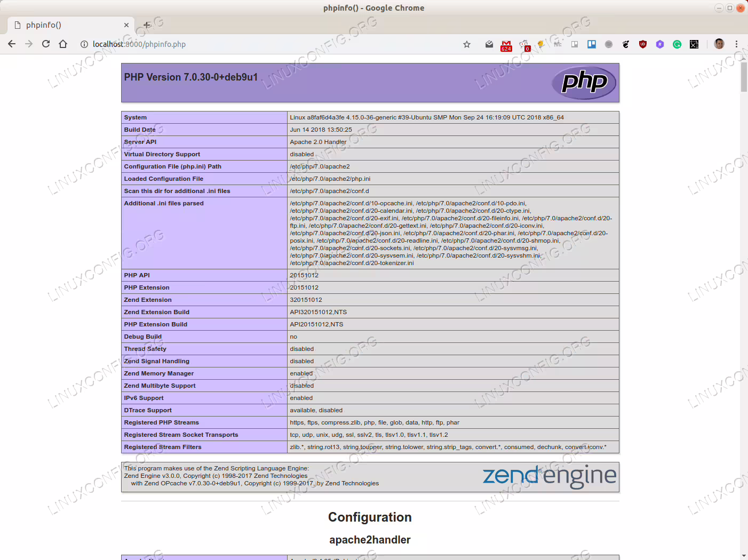Click the PHP logo link
748x560 pixels.
pos(584,83)
